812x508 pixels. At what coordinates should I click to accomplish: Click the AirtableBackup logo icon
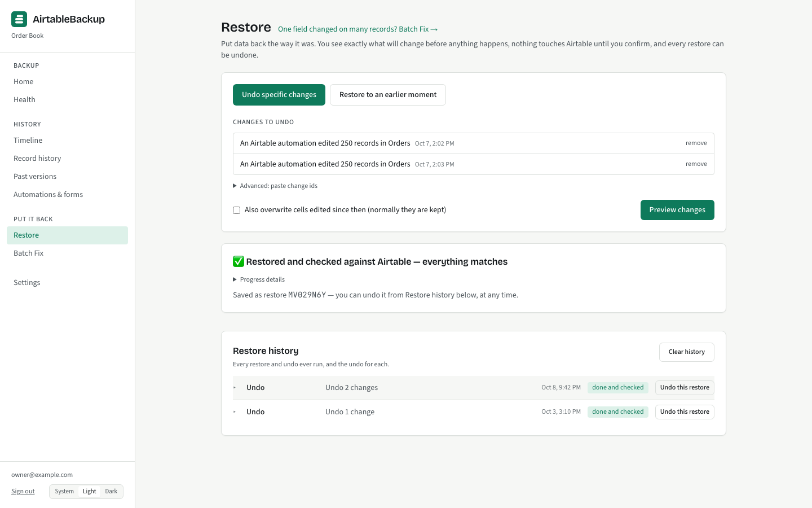[19, 19]
